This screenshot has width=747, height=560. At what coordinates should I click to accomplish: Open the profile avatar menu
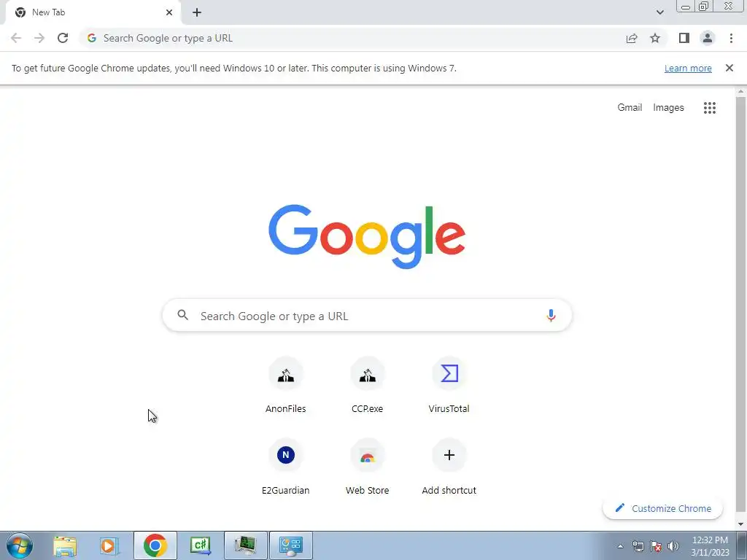708,38
